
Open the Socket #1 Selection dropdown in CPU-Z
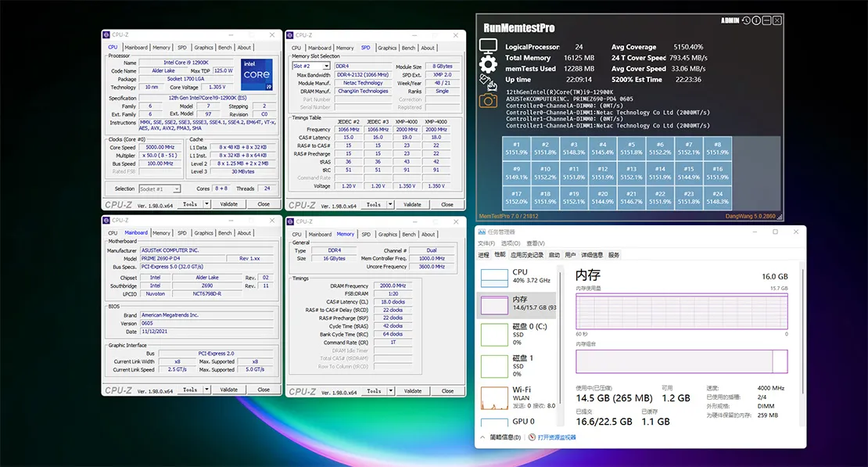pos(176,189)
